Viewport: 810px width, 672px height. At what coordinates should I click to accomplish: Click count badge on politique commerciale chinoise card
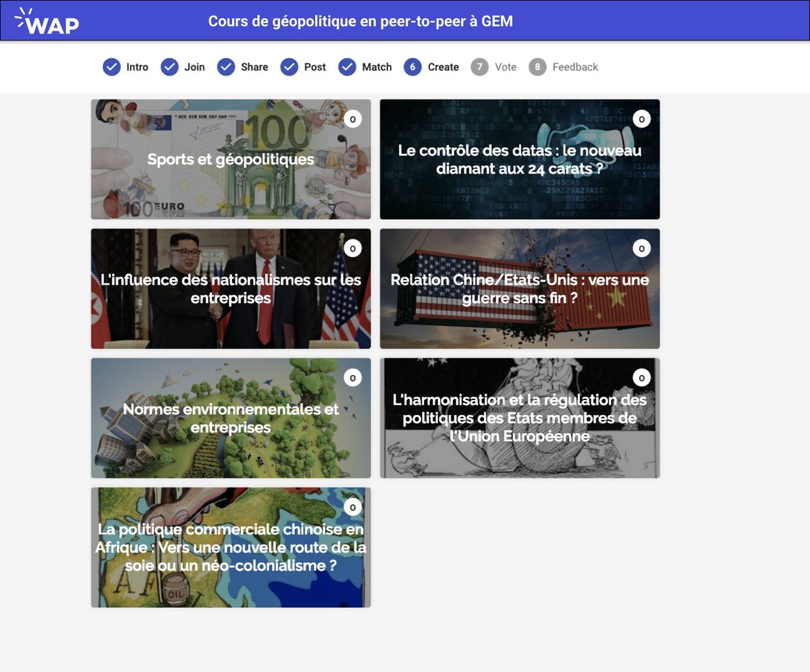pyautogui.click(x=352, y=507)
